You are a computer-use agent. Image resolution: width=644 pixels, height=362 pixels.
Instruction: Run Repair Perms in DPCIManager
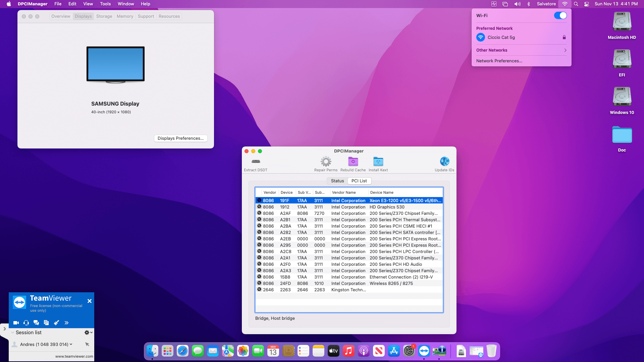pos(326,162)
